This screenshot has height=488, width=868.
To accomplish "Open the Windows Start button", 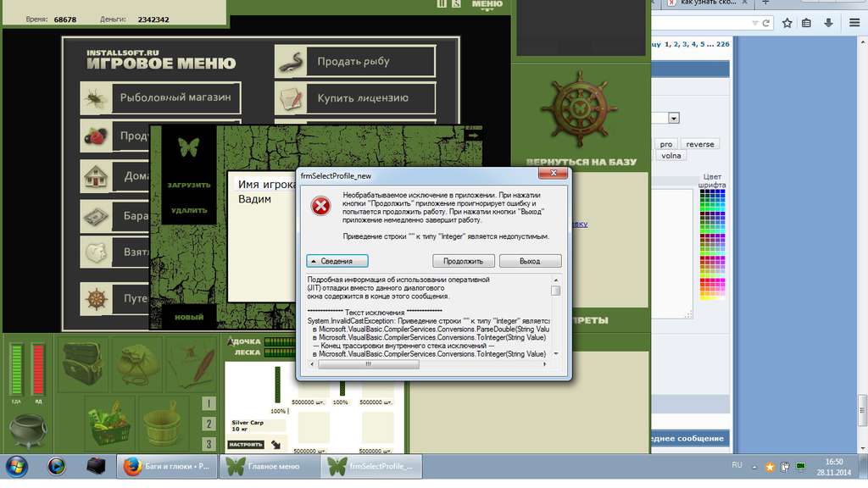I will coord(17,467).
